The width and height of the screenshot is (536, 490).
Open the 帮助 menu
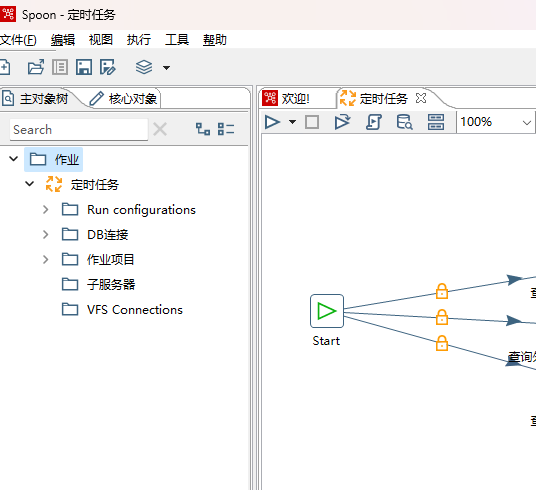(x=215, y=40)
